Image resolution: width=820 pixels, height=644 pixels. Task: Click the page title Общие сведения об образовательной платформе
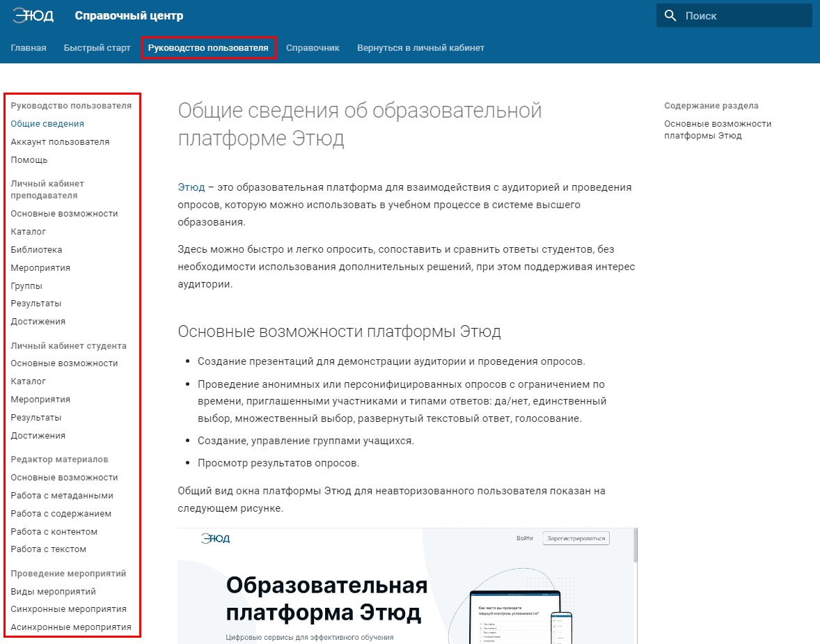(x=360, y=125)
